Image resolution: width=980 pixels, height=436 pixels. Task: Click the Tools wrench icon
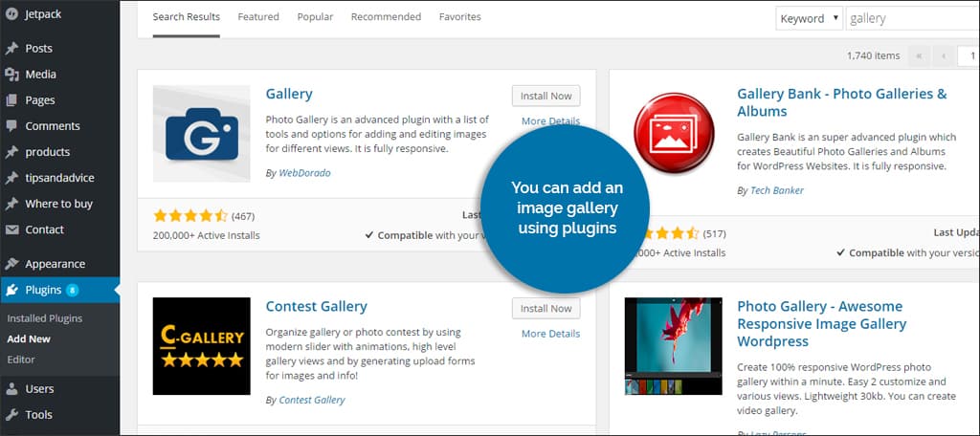tap(11, 415)
